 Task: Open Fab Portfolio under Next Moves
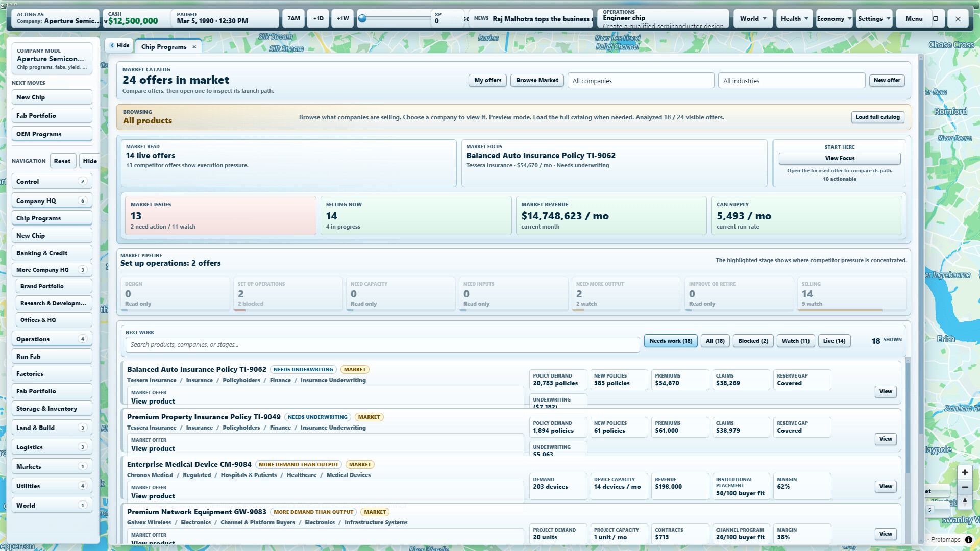point(52,116)
